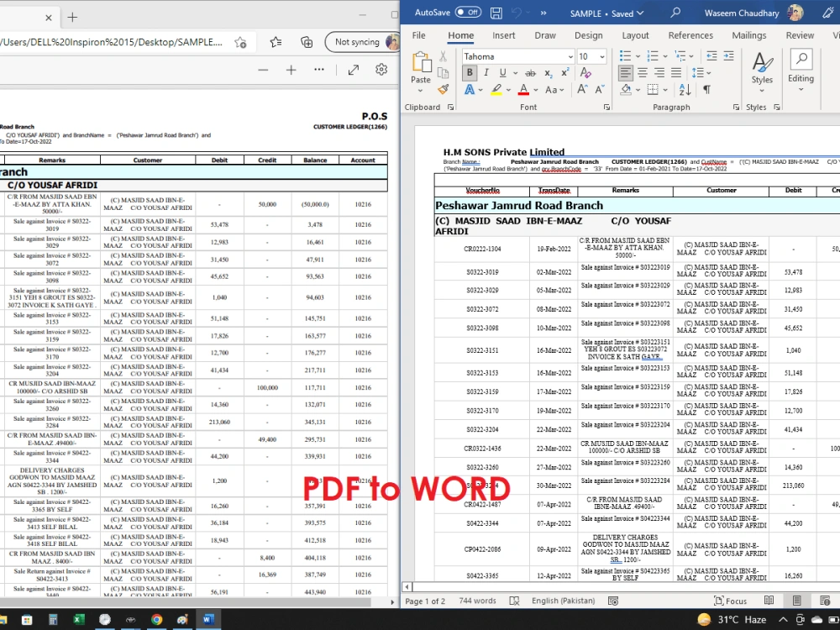This screenshot has width=840, height=630.
Task: Open PDF viewer settings gear
Action: tap(381, 70)
